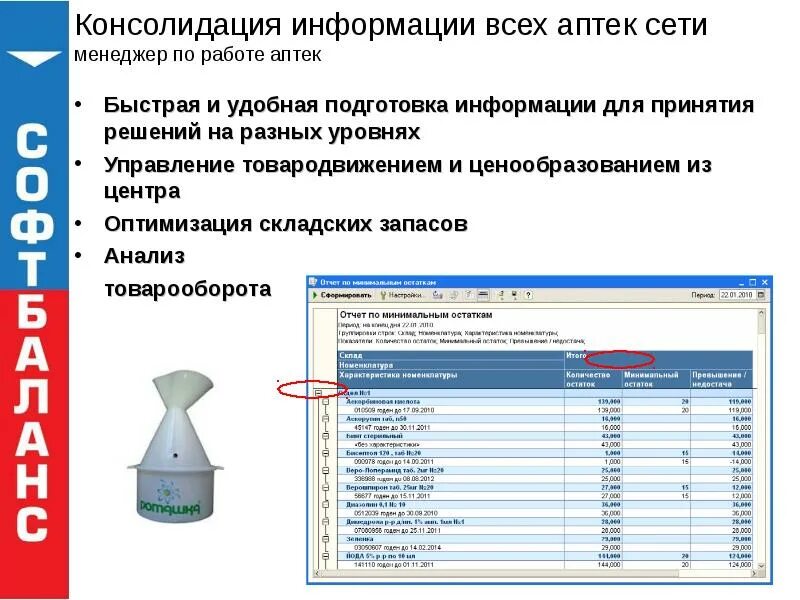
Task: Click the report heading Отчет по минимальным остаткам
Action: (x=416, y=315)
